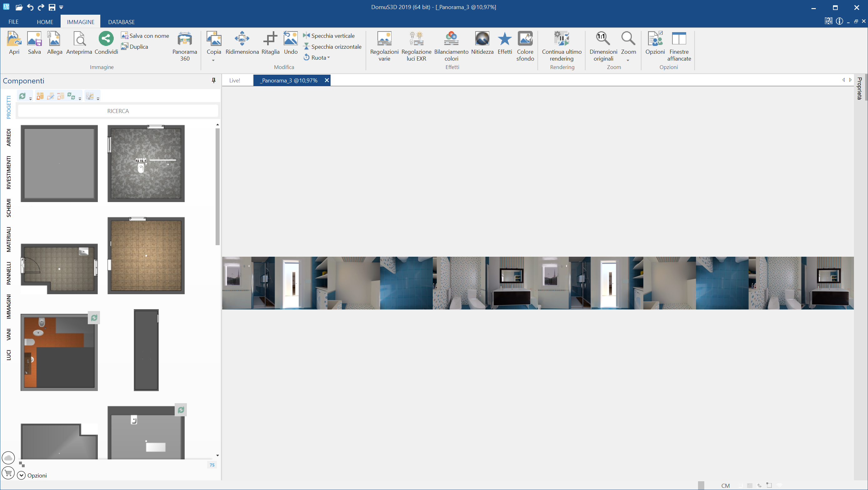
Task: Open an image with the Apri icon
Action: point(14,43)
